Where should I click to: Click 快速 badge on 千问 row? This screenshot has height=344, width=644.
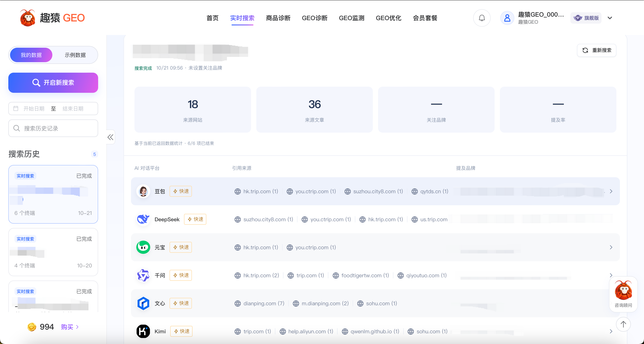(181, 275)
